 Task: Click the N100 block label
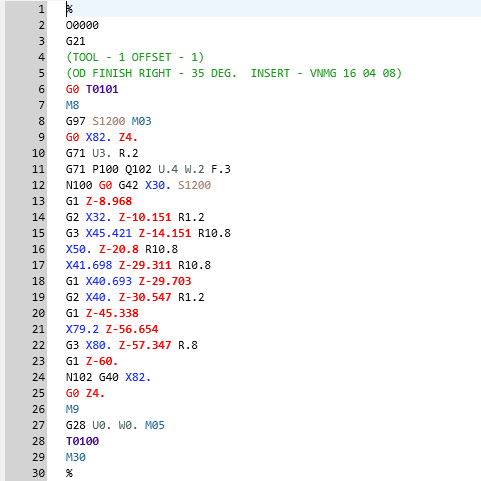point(79,185)
